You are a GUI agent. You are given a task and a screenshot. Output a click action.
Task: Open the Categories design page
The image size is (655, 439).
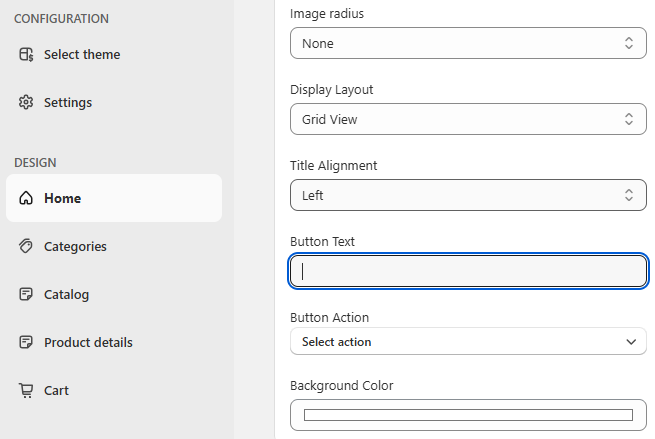[114, 246]
